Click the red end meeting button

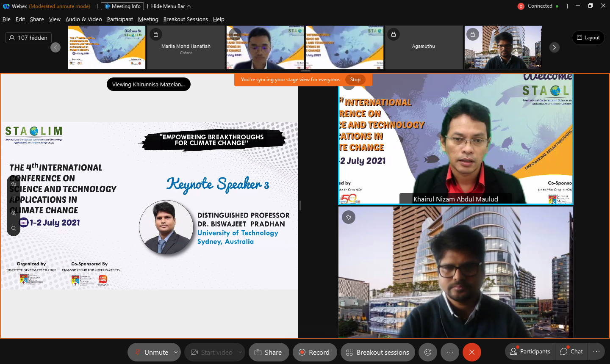click(x=471, y=352)
